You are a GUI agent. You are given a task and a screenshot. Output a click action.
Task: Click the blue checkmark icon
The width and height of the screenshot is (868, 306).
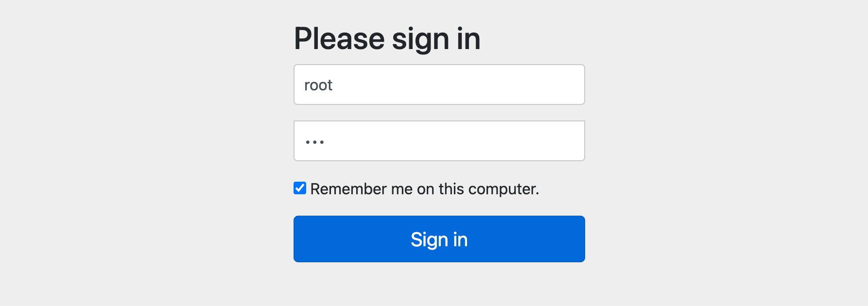(300, 188)
